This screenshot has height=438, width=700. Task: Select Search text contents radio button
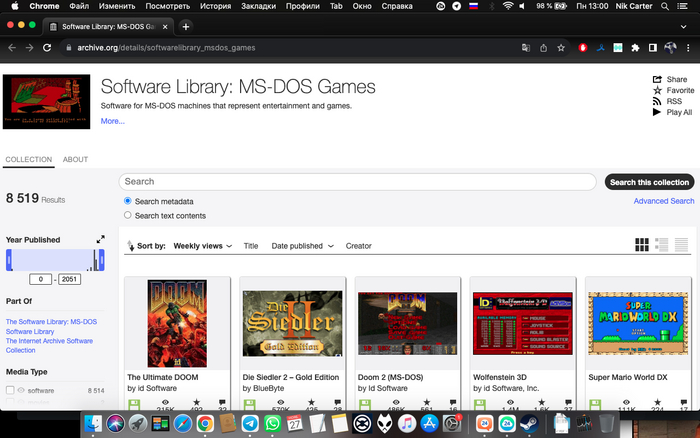(x=128, y=215)
